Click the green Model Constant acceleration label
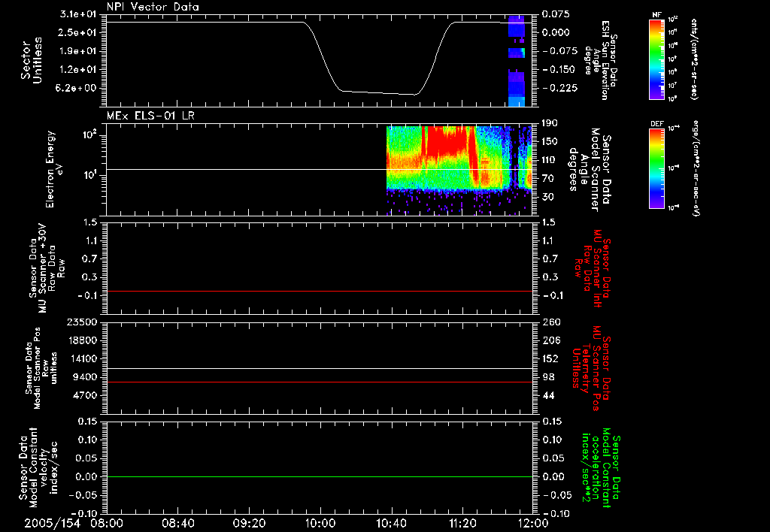This screenshot has height=532, width=770. pos(601,469)
